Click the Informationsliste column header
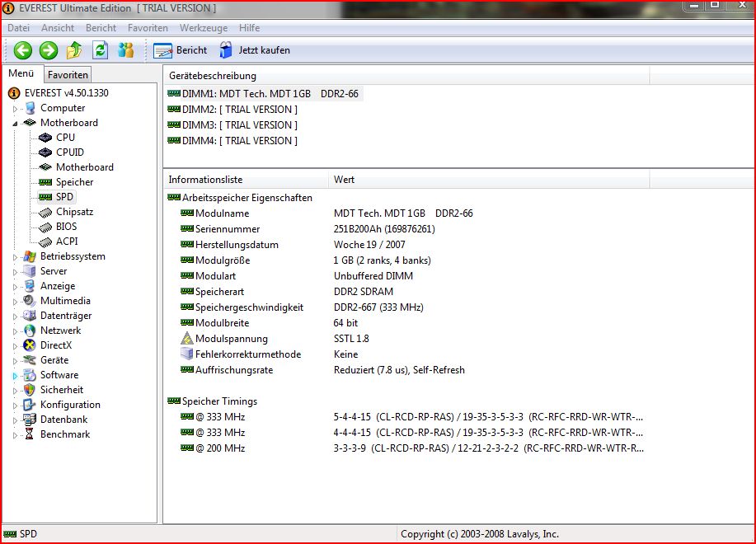The height and width of the screenshot is (544, 756). tap(246, 180)
